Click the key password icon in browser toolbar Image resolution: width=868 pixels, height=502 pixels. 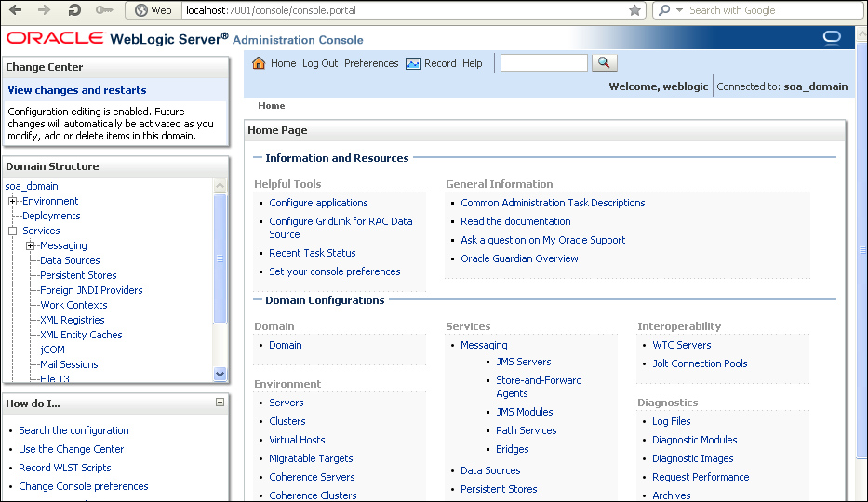coord(104,9)
